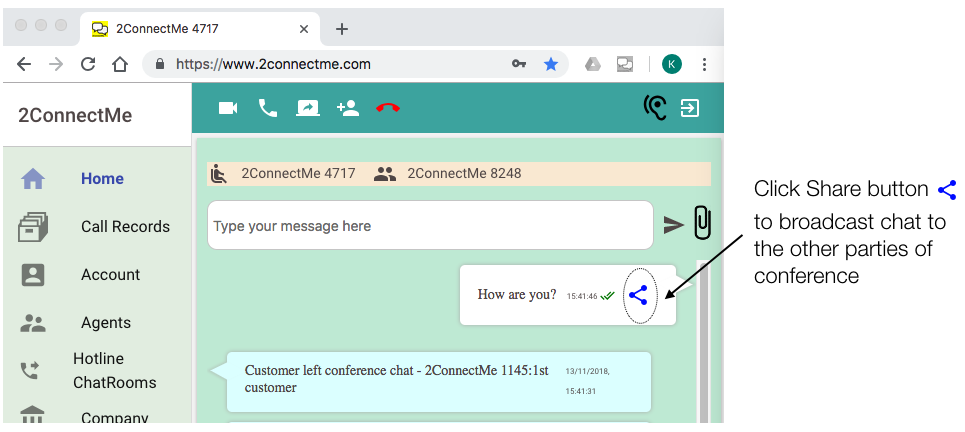Image resolution: width=965 pixels, height=432 pixels.
Task: Close the 2ConnectMe 4717 tab
Action: [304, 29]
